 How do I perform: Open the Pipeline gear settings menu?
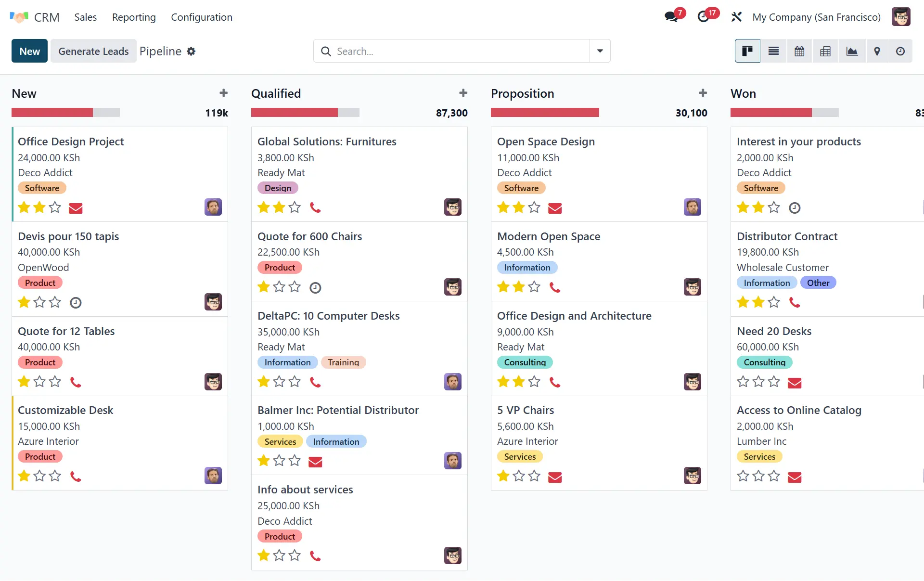pos(191,51)
